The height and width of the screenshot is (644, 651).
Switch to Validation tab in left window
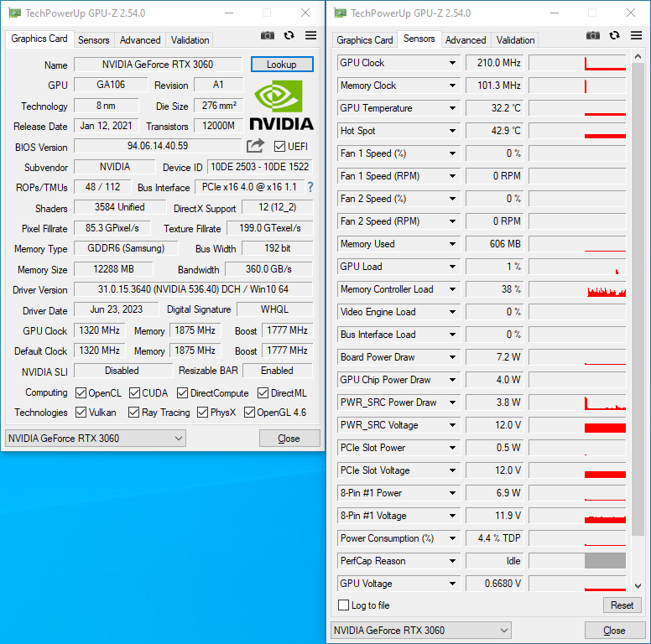[x=190, y=40]
